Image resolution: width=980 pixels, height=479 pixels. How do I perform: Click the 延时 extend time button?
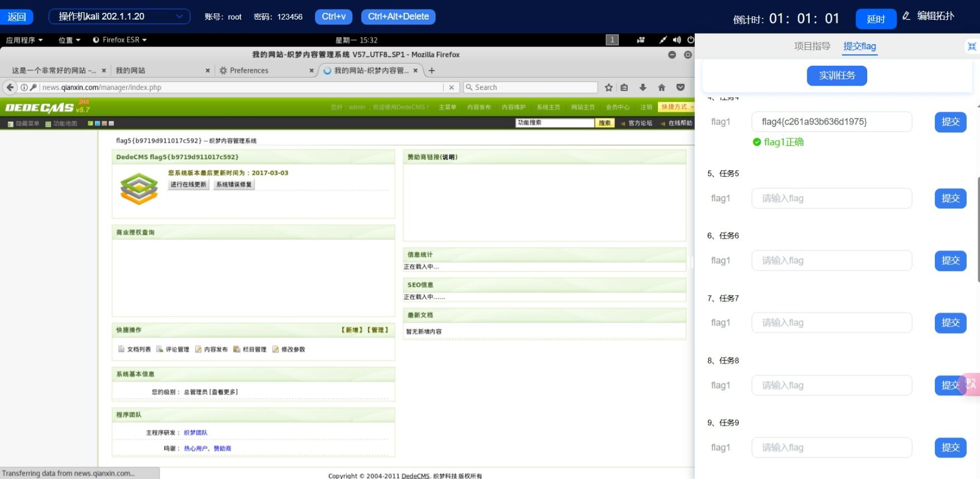coord(876,19)
